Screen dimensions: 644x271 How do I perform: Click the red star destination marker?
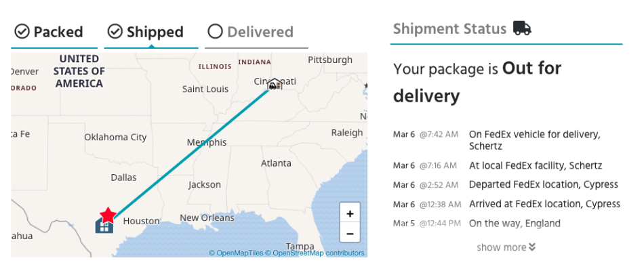[x=108, y=215]
